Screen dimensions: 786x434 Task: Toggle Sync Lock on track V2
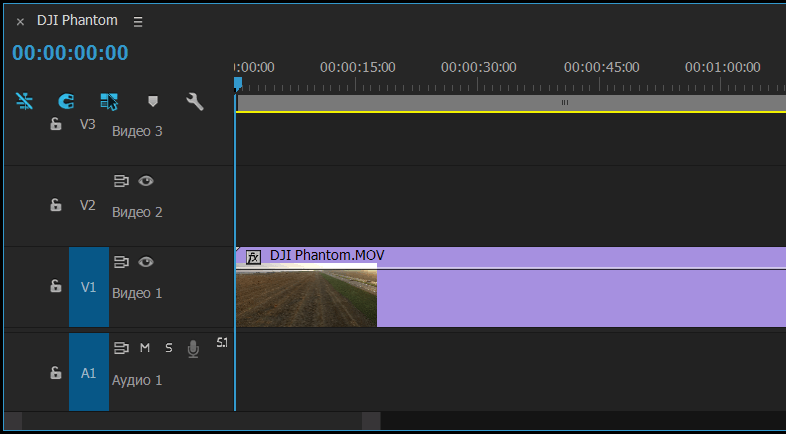point(121,181)
